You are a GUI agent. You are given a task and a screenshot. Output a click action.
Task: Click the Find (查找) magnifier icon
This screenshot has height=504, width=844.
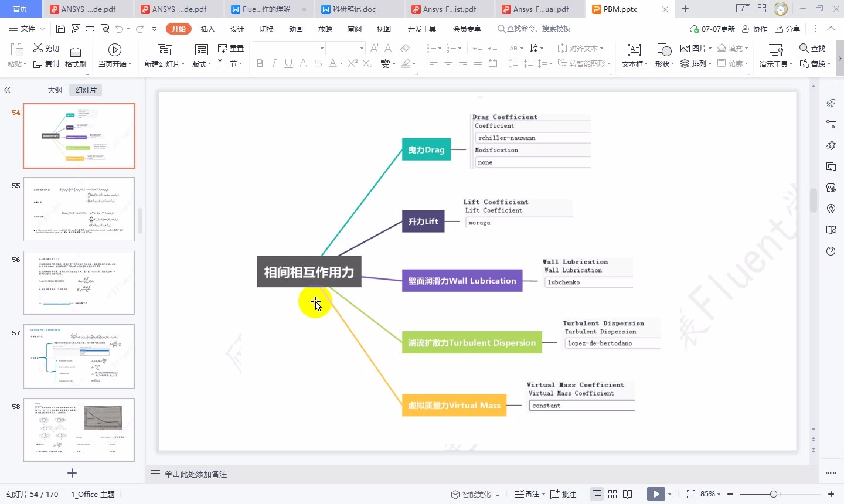[x=804, y=48]
